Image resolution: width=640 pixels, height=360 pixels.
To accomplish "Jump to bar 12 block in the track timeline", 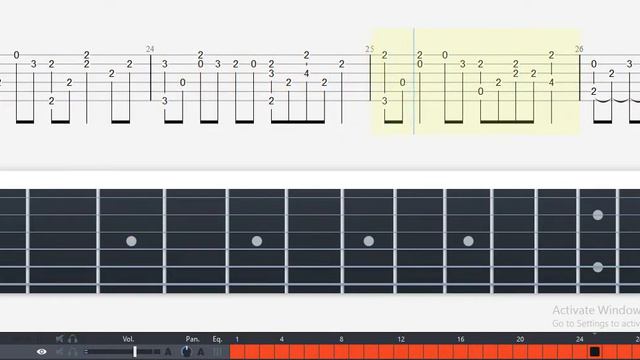I will tap(401, 352).
